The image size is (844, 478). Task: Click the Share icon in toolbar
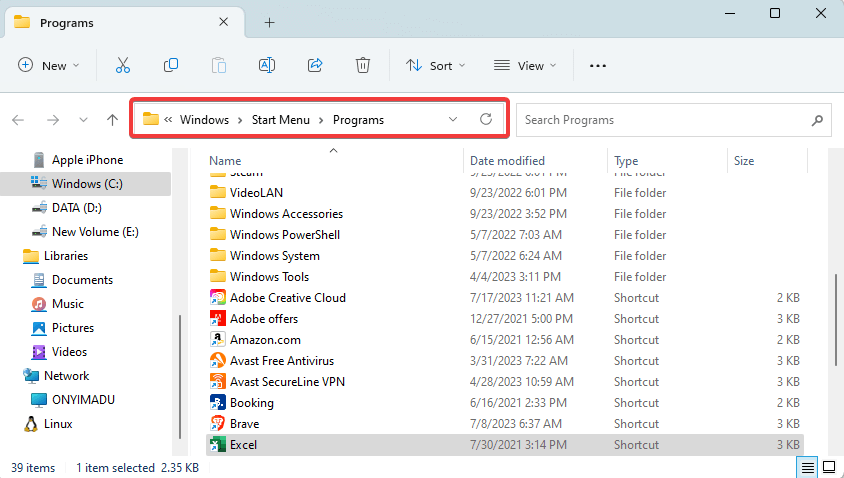click(315, 66)
